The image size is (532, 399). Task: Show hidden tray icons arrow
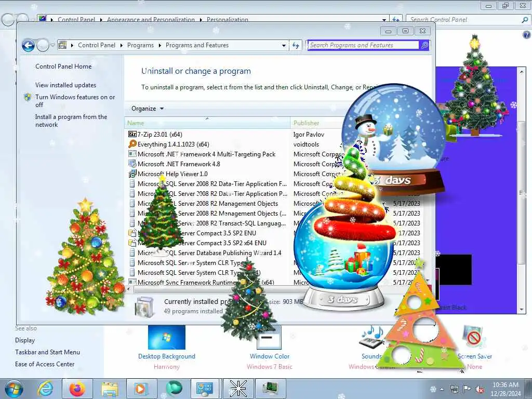pos(442,389)
